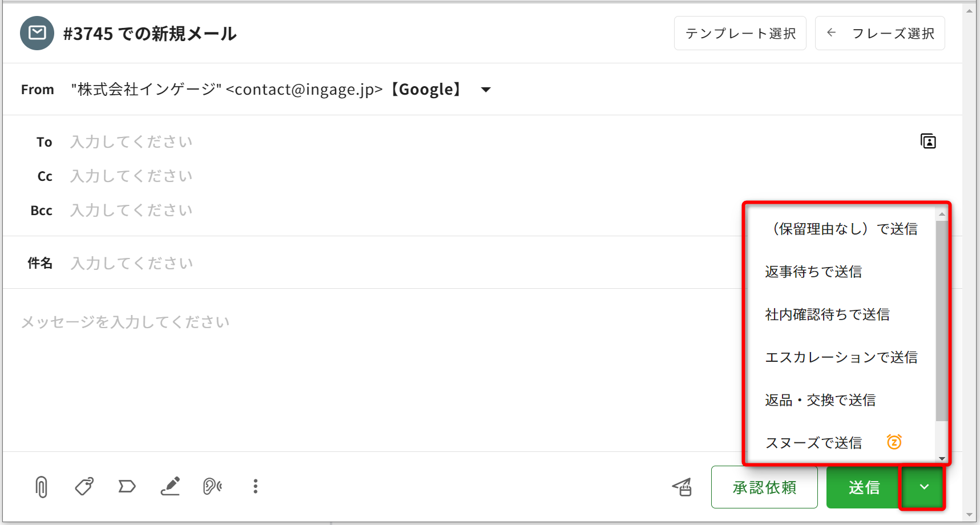Choose スヌーズで送信 with the alarm icon
The height and width of the screenshot is (525, 980).
click(813, 443)
